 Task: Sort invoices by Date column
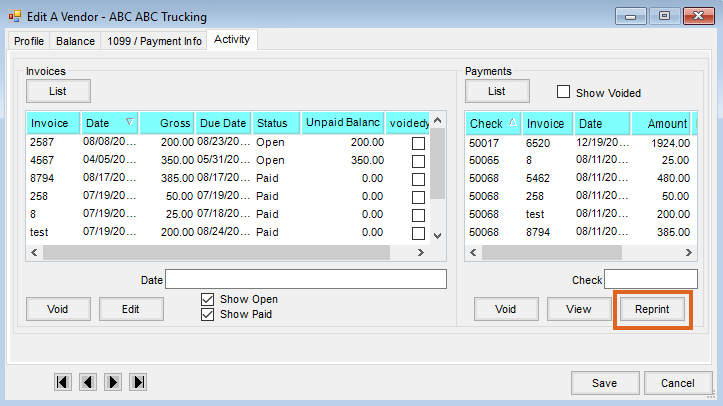click(x=110, y=123)
